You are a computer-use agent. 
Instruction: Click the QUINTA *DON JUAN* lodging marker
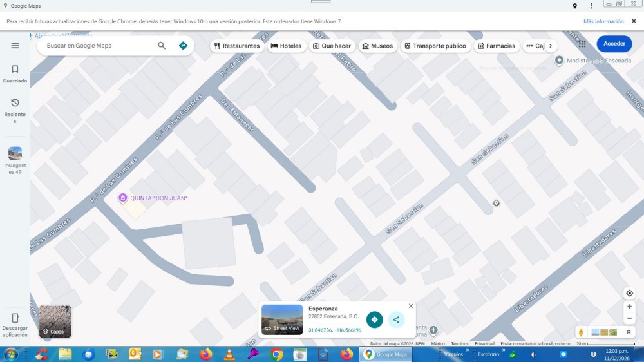123,198
